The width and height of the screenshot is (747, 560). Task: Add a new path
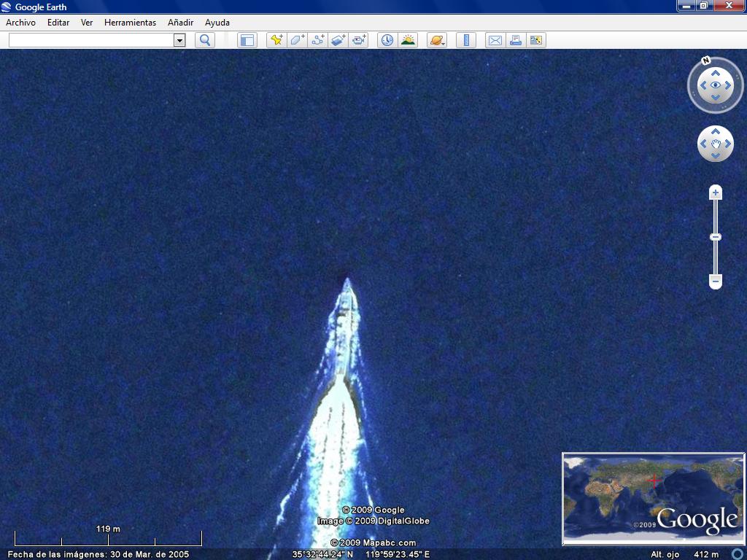coord(317,40)
